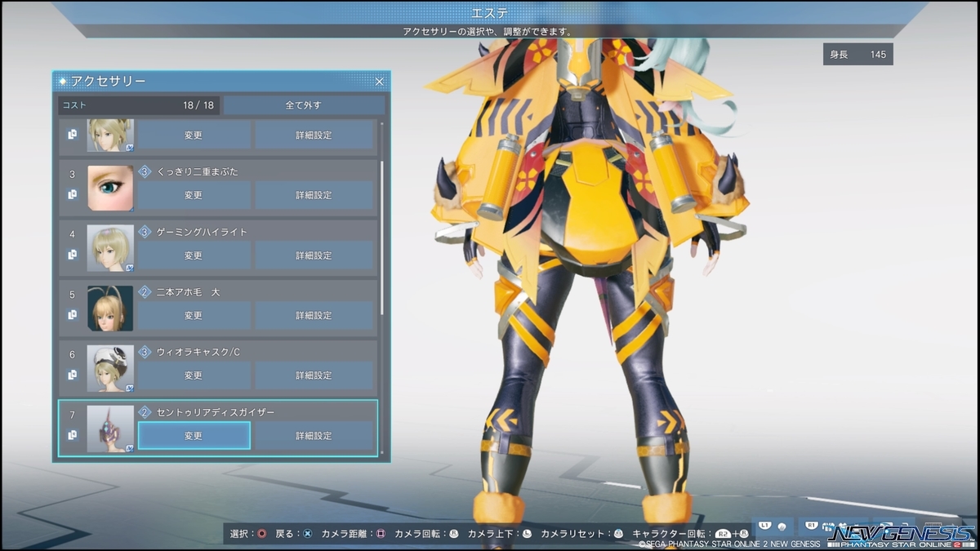The width and height of the screenshot is (980, 551).
Task: Click cost diamond icon beside 二本アホ毛 大
Action: [x=145, y=291]
